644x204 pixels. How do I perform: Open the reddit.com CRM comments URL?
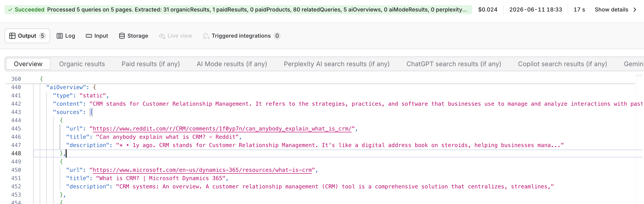coord(222,128)
